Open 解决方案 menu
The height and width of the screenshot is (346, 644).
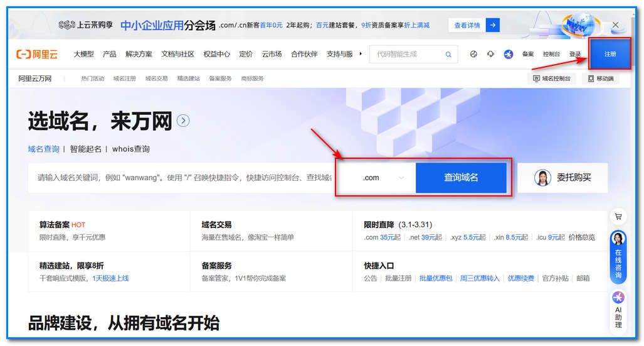[139, 54]
